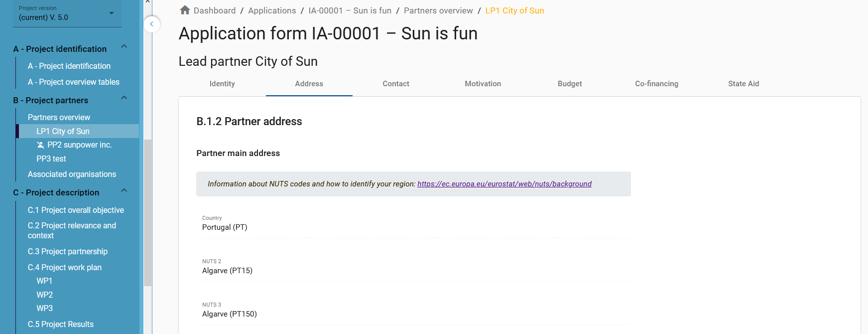This screenshot has height=334, width=868.
Task: Open the Eurostat NUTS background link
Action: 504,184
